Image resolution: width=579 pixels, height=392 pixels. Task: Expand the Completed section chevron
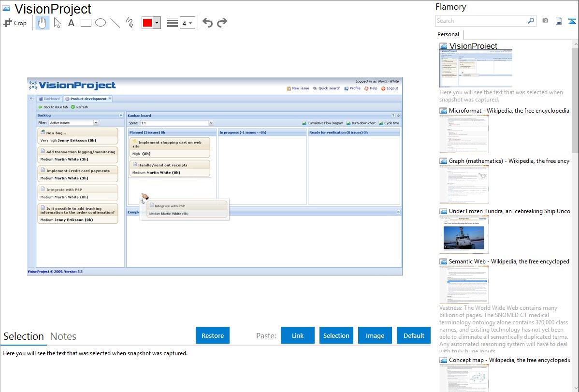398,212
